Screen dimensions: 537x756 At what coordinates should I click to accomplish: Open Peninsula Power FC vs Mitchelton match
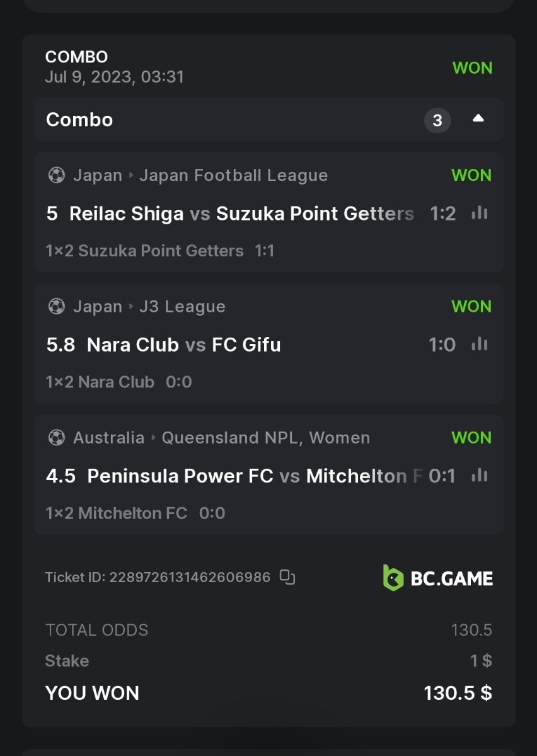pyautogui.click(x=233, y=476)
